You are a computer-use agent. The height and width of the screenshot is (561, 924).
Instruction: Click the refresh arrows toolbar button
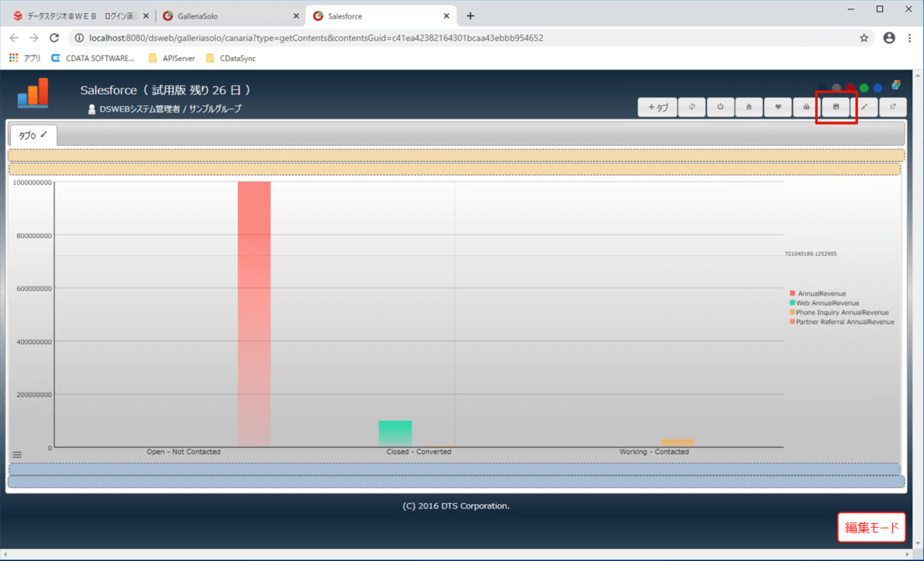coord(692,108)
